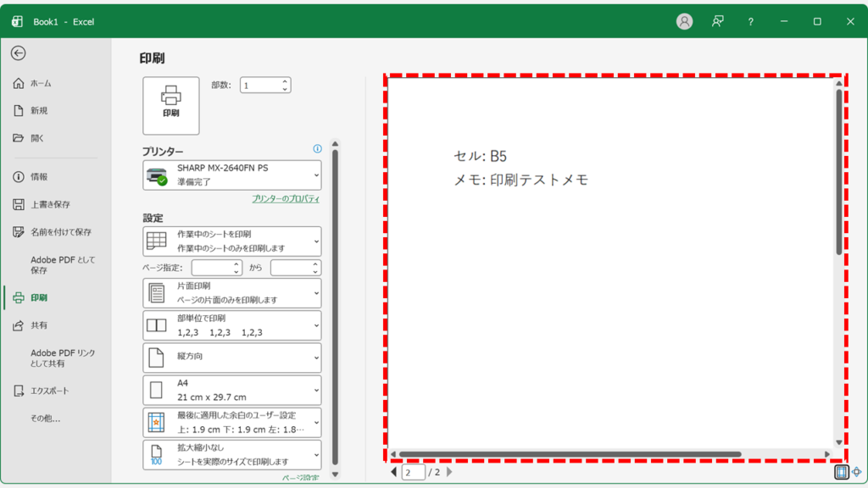Click preview horizontal scroll left arrow

pos(393,454)
